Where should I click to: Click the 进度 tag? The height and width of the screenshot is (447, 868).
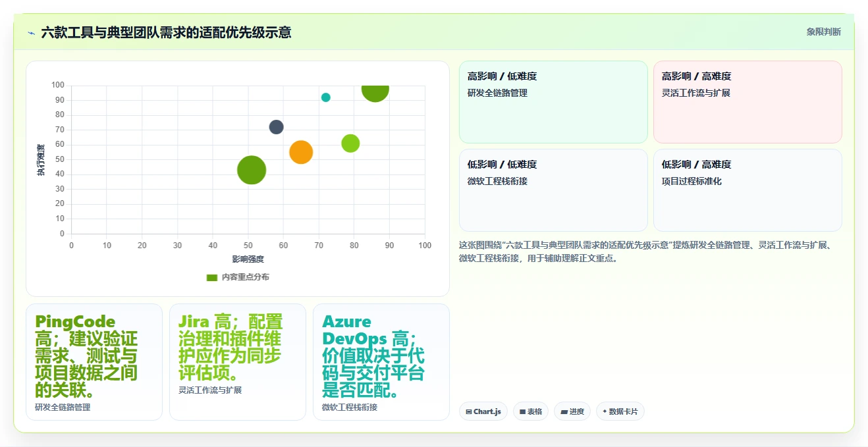[x=572, y=411]
